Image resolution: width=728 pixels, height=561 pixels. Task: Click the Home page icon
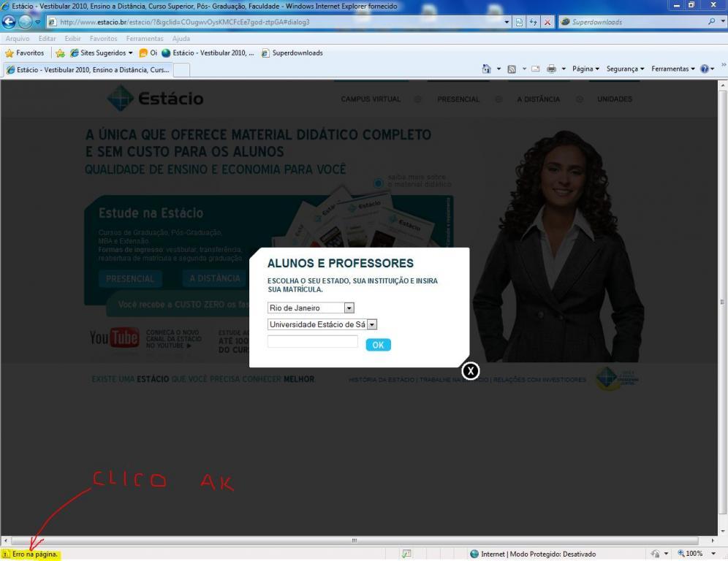486,69
